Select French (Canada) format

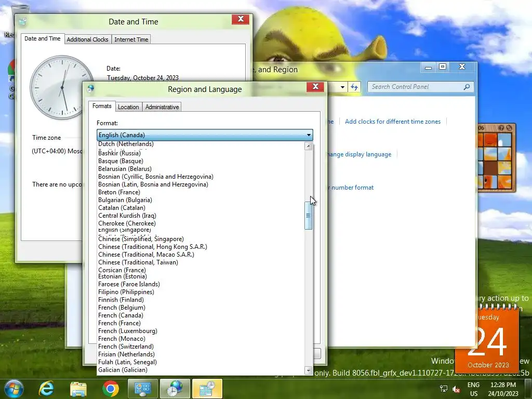[121, 315]
